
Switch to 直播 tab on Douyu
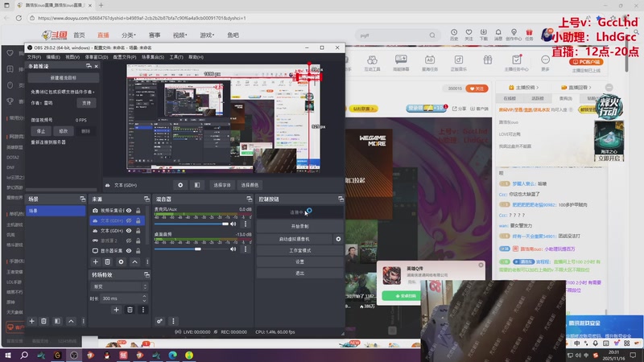(x=103, y=35)
